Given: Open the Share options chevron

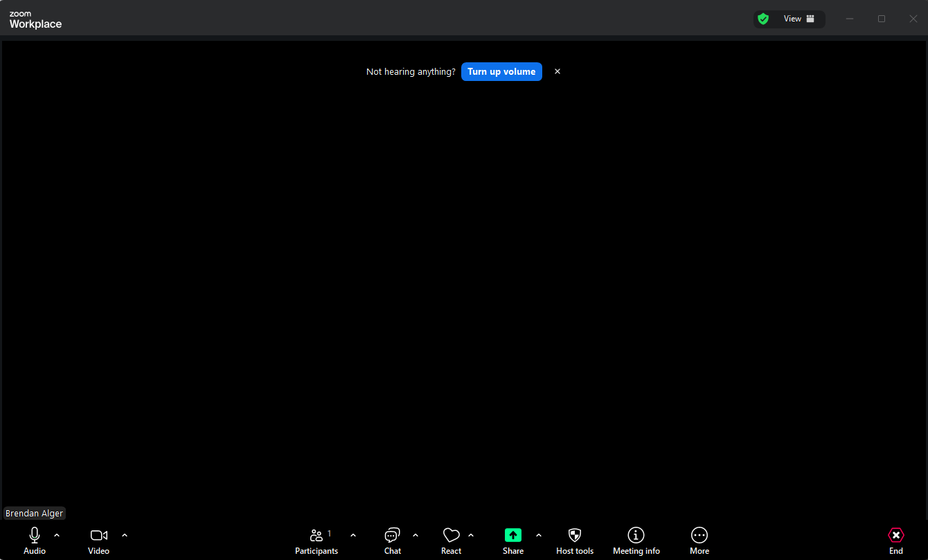Looking at the screenshot, I should point(539,535).
